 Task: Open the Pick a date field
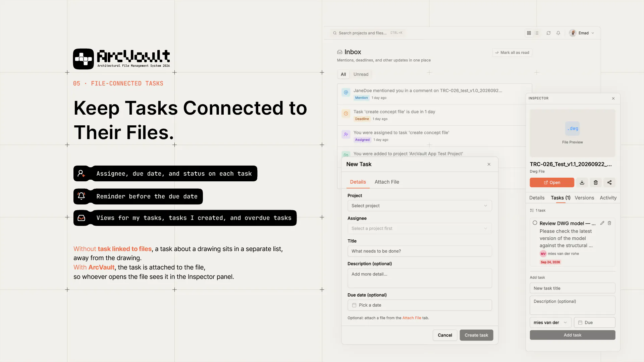[420, 305]
